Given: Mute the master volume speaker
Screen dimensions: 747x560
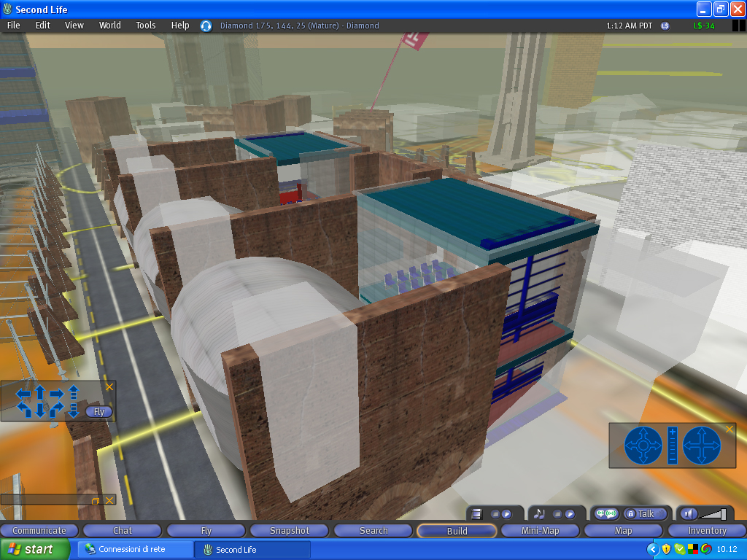Looking at the screenshot, I should coord(689,514).
